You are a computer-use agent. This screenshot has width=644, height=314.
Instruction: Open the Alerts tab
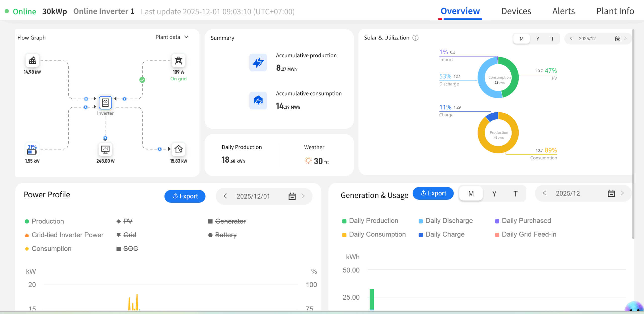tap(563, 11)
